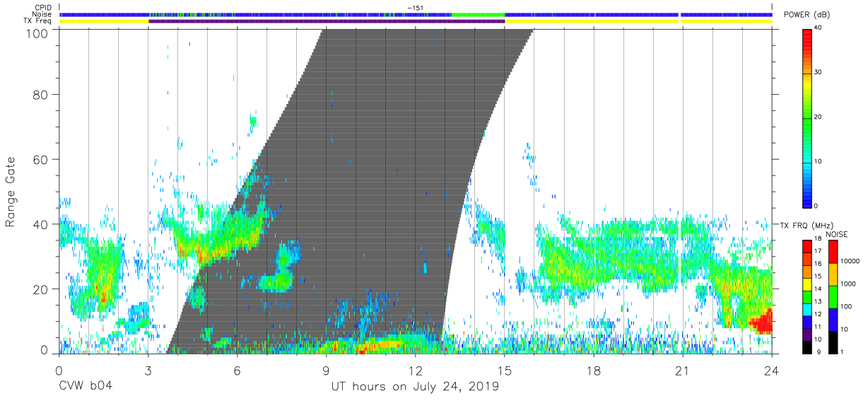Click the CVW b04 radar beam label
Viewport: 868px width, 401px height.
(86, 387)
